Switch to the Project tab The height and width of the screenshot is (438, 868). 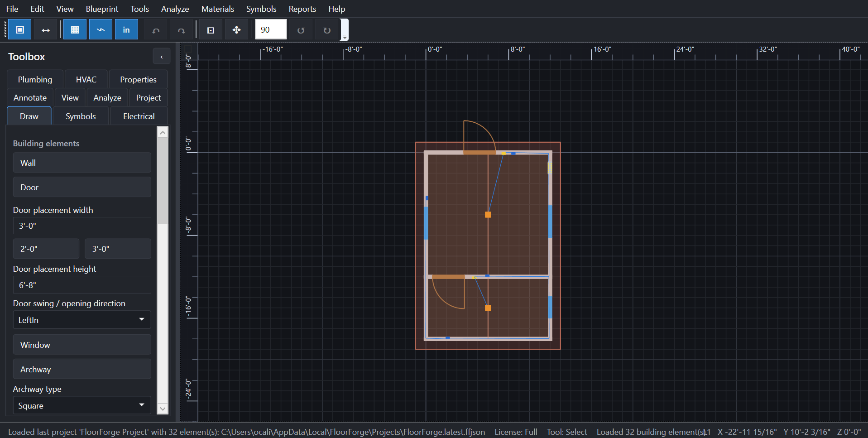coord(148,97)
